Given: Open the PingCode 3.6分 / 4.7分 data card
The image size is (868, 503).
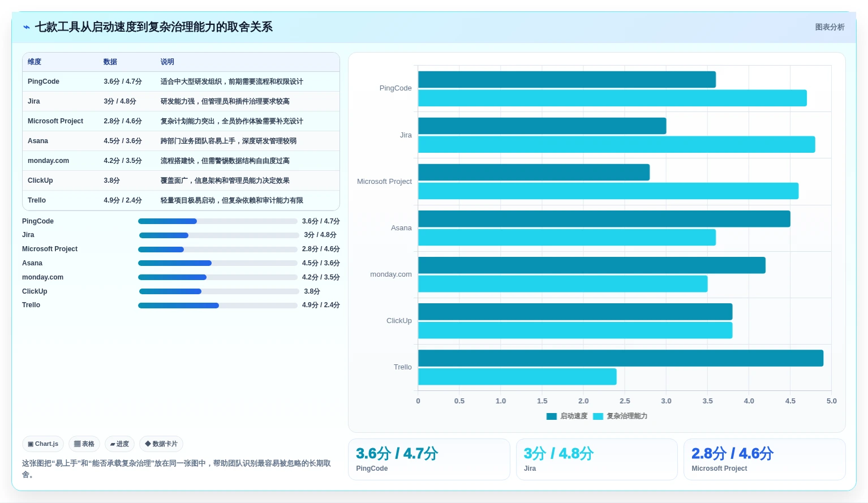Looking at the screenshot, I should (x=429, y=459).
